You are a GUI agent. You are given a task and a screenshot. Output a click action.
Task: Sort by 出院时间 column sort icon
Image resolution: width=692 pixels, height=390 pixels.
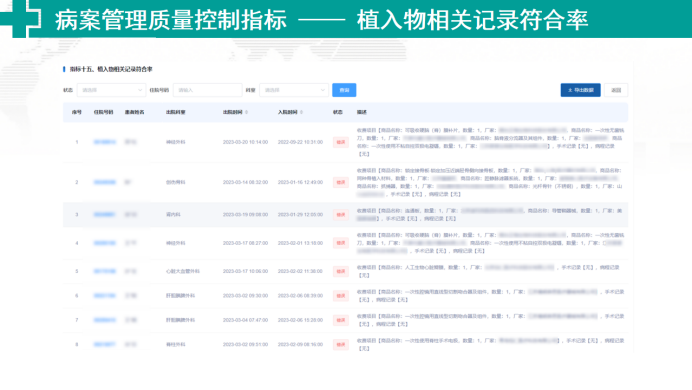246,112
